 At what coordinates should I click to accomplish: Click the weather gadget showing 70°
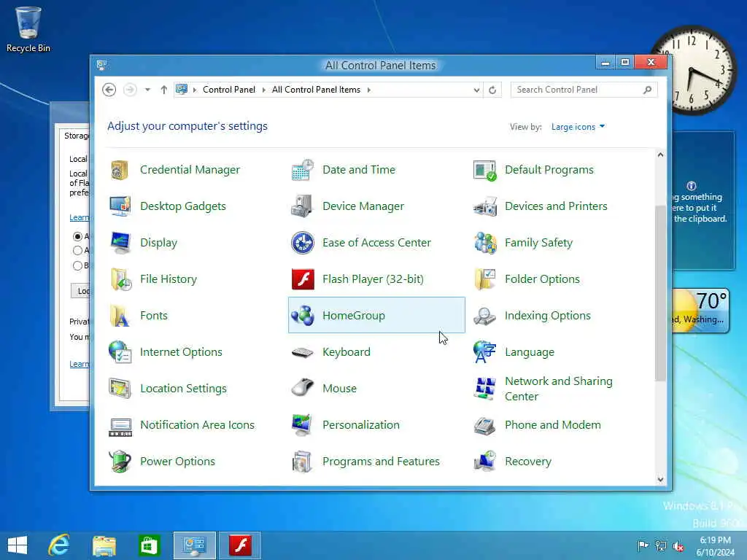pos(700,311)
